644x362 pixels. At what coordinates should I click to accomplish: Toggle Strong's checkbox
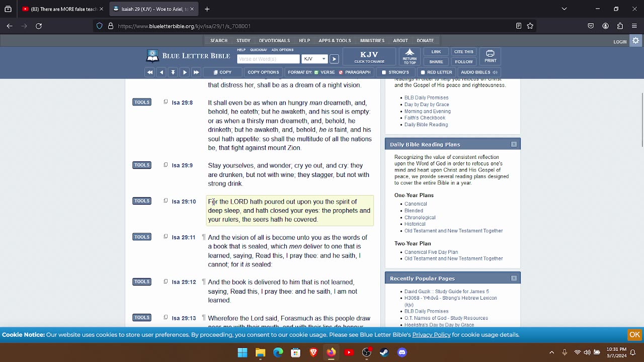(x=384, y=72)
